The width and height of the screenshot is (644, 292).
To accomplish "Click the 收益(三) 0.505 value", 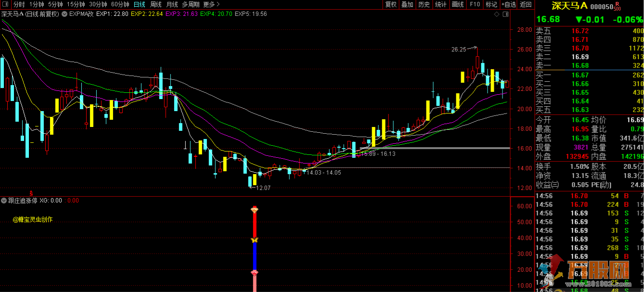I will pyautogui.click(x=580, y=185).
